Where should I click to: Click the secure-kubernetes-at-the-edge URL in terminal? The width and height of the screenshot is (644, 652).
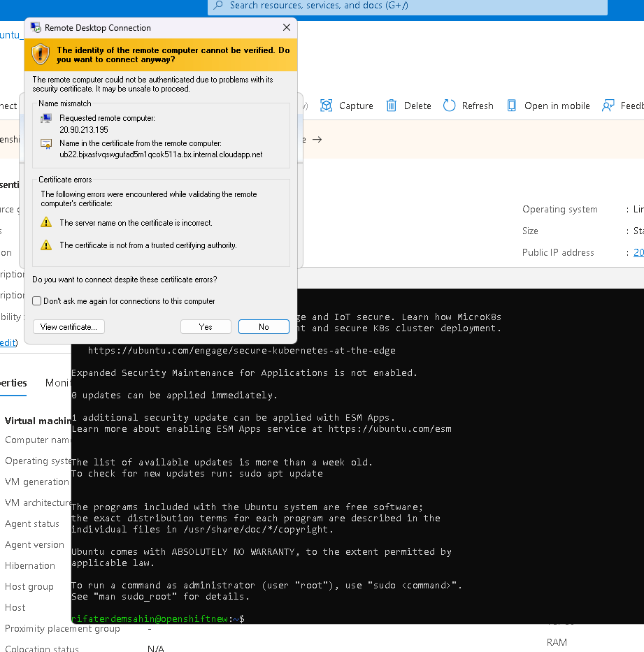point(241,351)
